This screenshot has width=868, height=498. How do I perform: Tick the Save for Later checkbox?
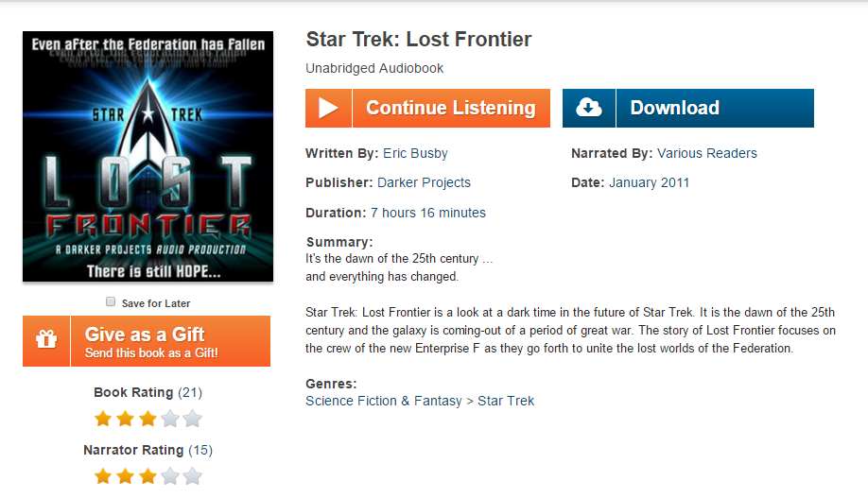(111, 301)
